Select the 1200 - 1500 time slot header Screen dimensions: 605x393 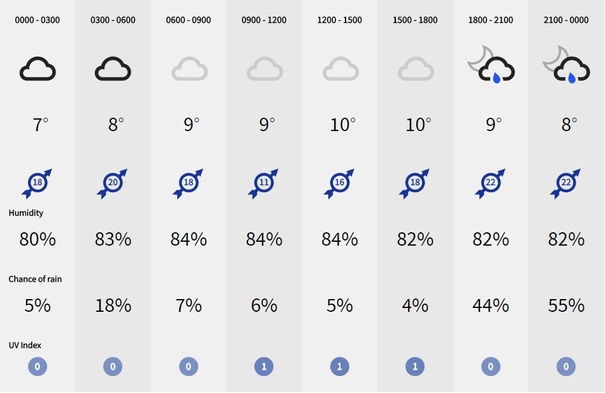coord(340,20)
